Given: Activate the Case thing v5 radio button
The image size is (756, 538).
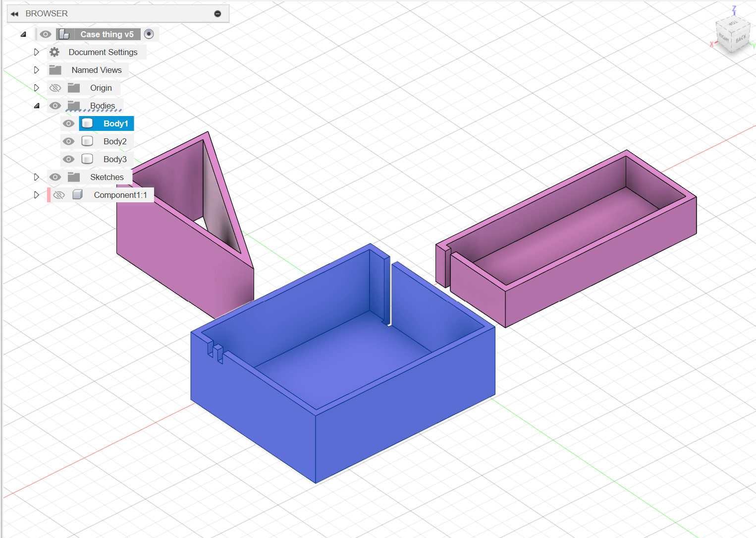Looking at the screenshot, I should coord(149,34).
